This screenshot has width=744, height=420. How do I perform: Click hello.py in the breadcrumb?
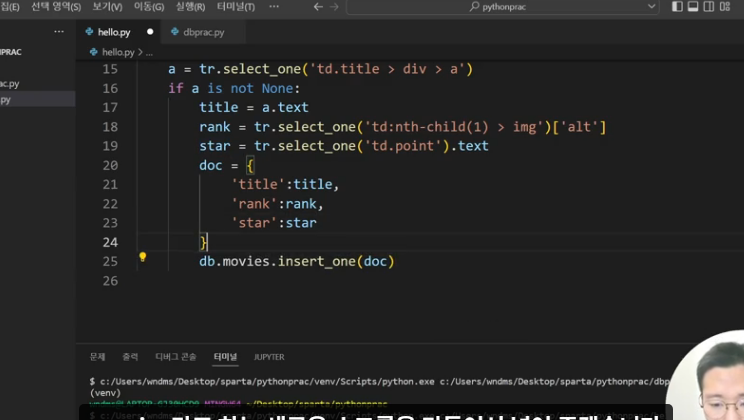(x=118, y=52)
